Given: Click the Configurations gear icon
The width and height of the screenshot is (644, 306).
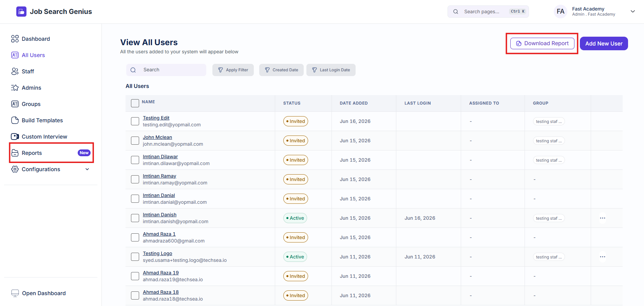Looking at the screenshot, I should pos(15,169).
